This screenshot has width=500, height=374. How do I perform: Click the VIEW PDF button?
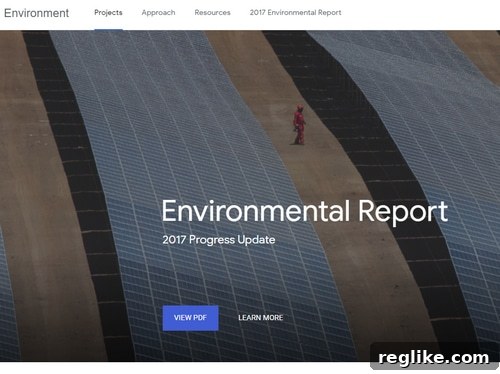point(190,318)
